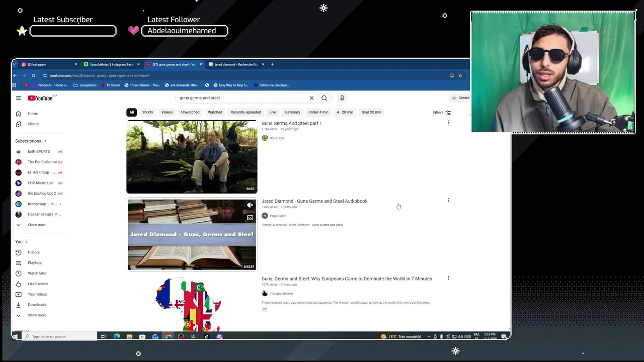Click the address bar URL
Screen dimensions: 644x362
tap(100, 75)
